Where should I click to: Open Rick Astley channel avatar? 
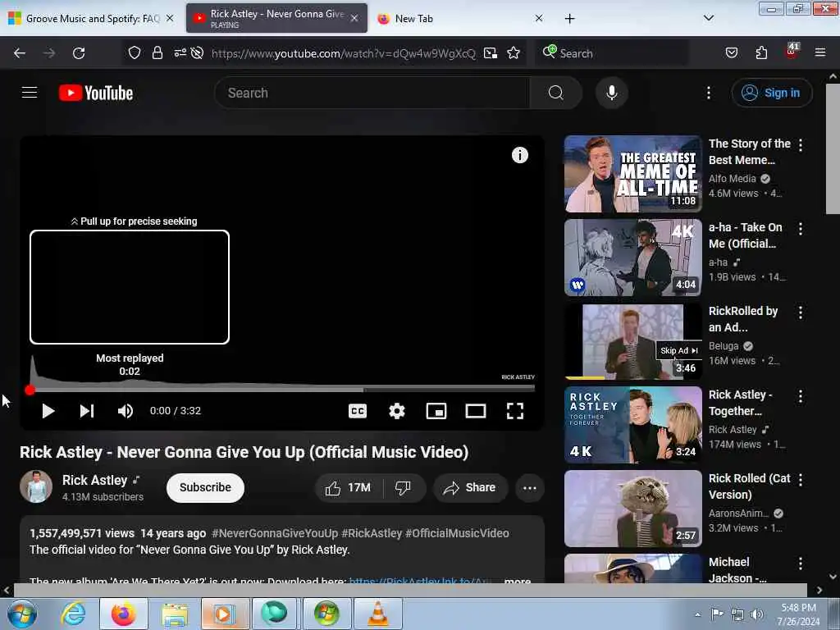pos(36,486)
